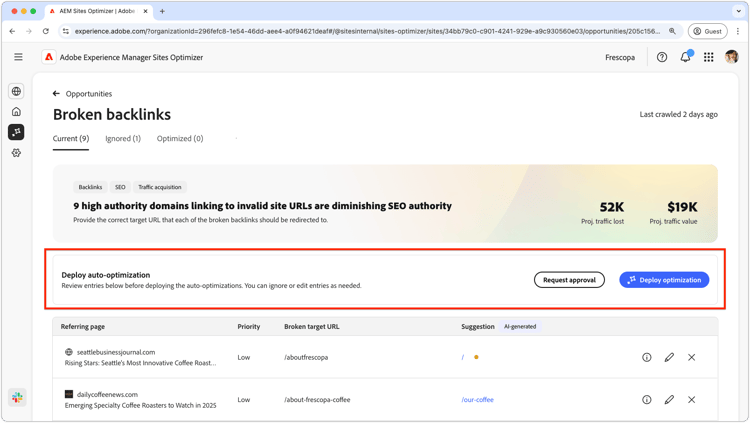The image size is (750, 423).
Task: Open new browser tab with plus
Action: (162, 11)
